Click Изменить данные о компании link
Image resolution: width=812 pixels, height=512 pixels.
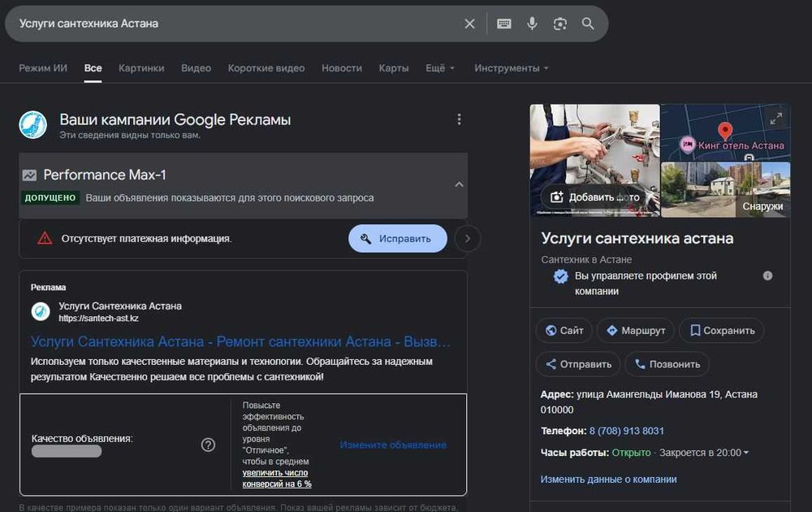608,479
